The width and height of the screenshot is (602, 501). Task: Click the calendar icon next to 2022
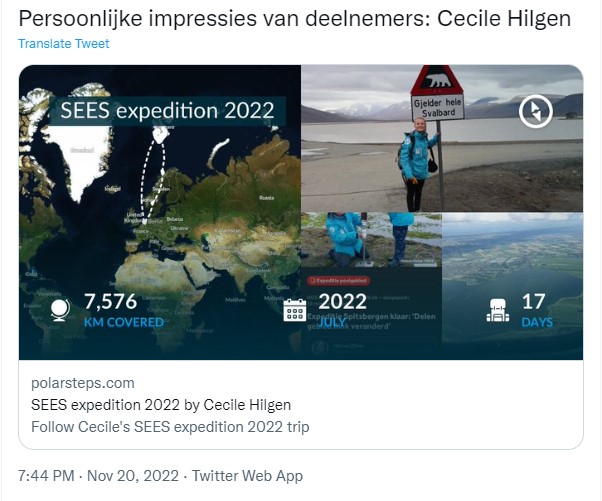(x=295, y=309)
